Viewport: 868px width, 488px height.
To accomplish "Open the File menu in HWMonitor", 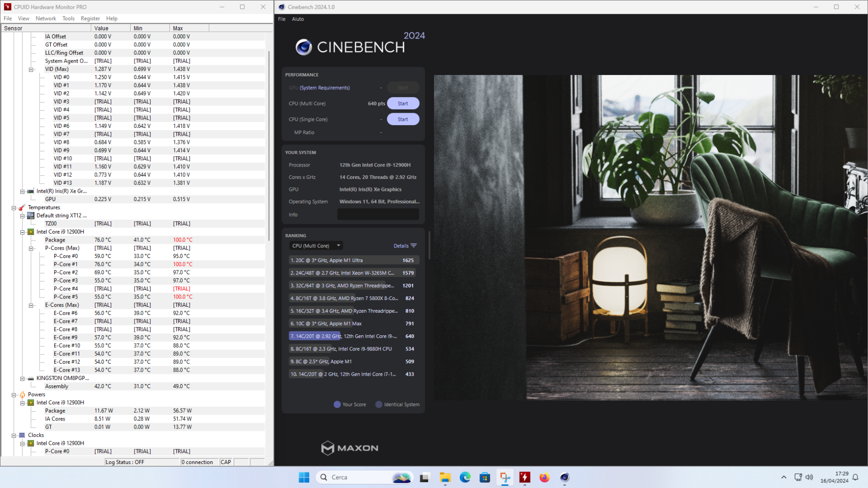I will [x=8, y=18].
